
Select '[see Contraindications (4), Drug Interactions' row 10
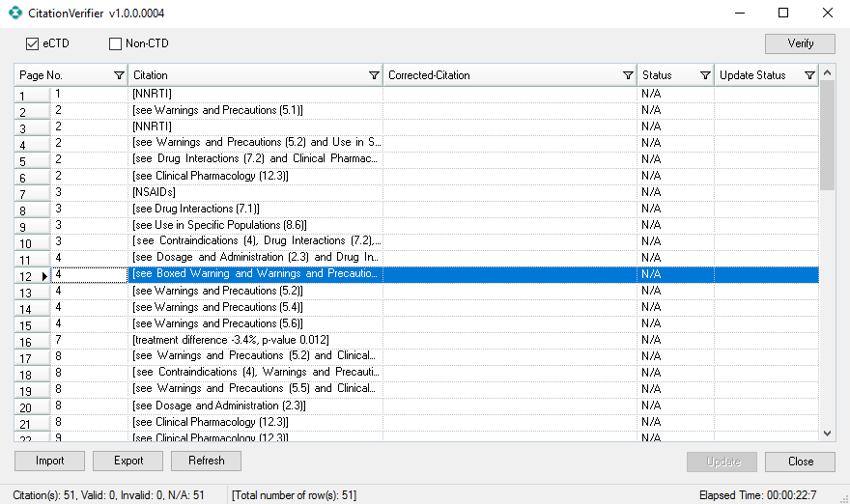[x=255, y=241]
